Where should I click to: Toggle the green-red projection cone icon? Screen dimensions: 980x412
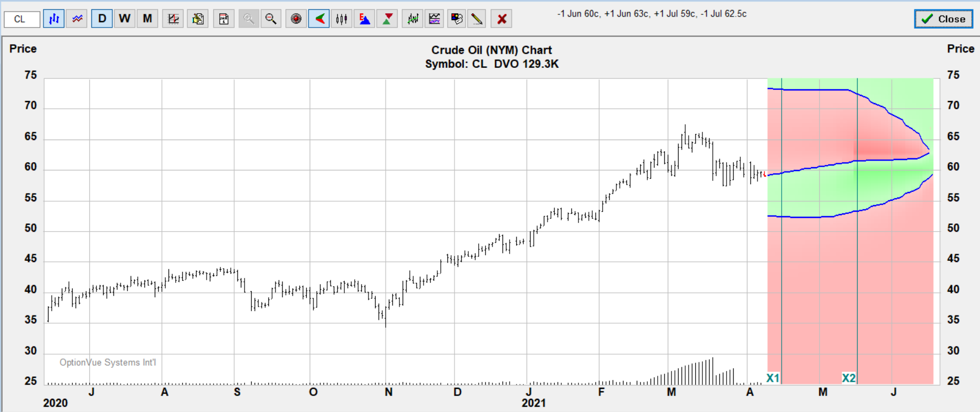coord(319,19)
